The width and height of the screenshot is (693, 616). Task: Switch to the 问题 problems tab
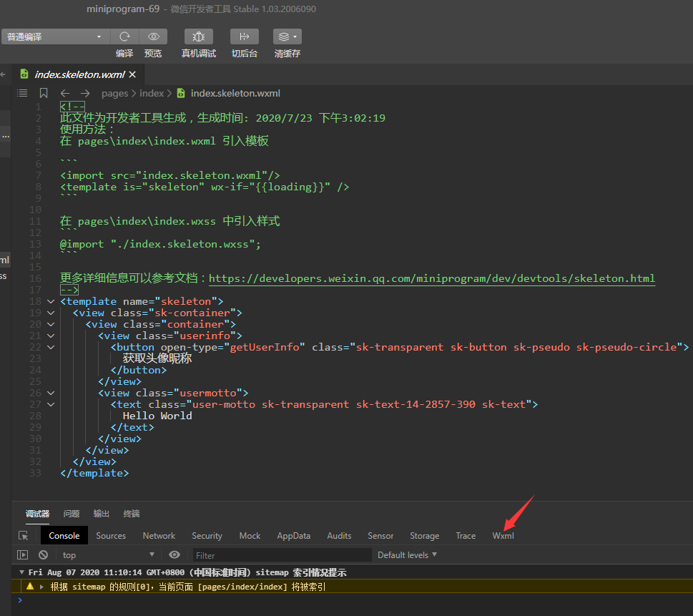71,514
